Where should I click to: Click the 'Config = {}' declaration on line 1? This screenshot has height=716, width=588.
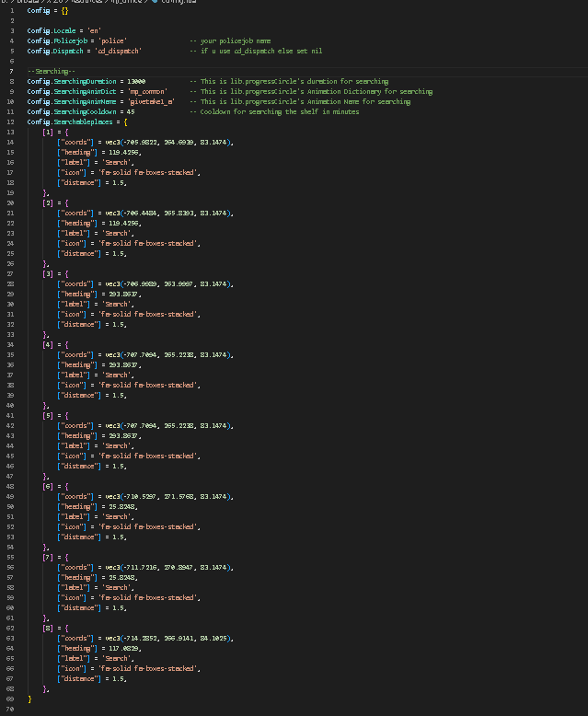[48, 10]
